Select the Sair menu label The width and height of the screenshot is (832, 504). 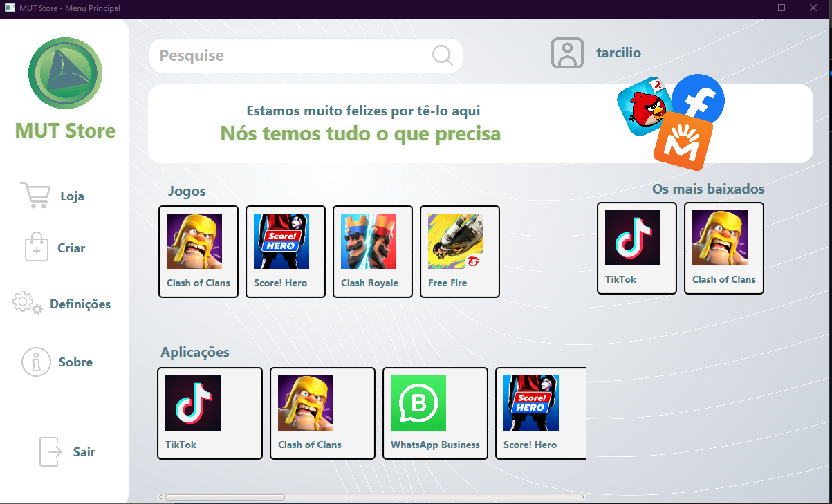coord(84,452)
